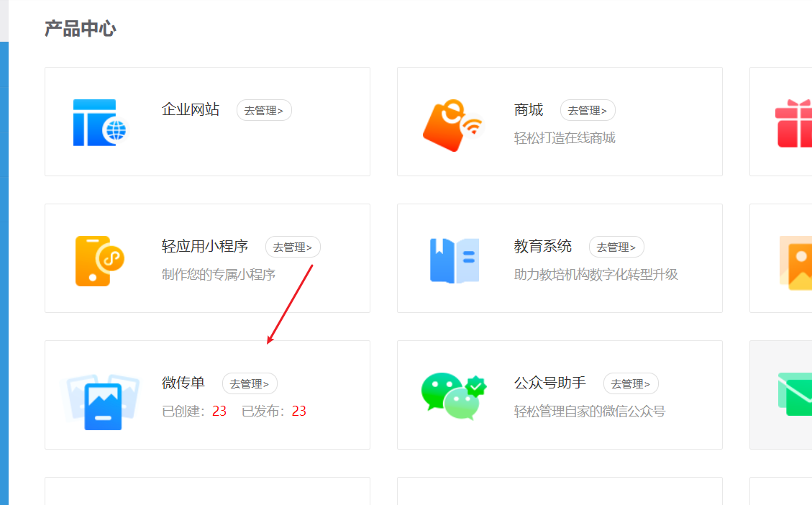The image size is (812, 505).
Task: Click the 轻应用小程序 title text
Action: coord(205,247)
